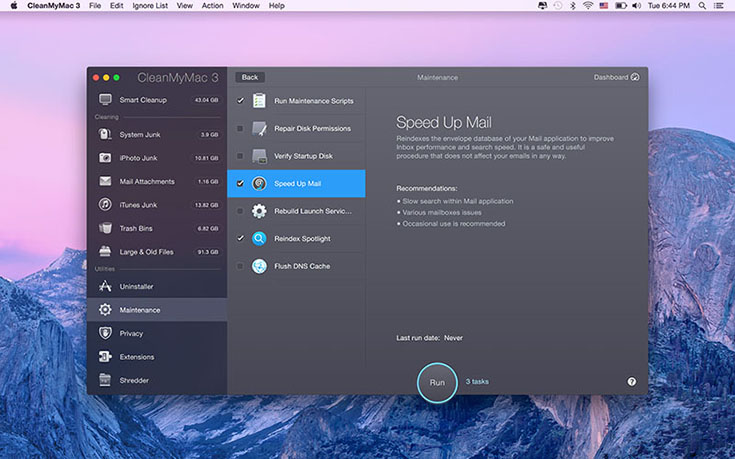Viewport: 735px width, 459px height.
Task: Click the 10.81 GB iPhoto Junk size
Action: (206, 158)
